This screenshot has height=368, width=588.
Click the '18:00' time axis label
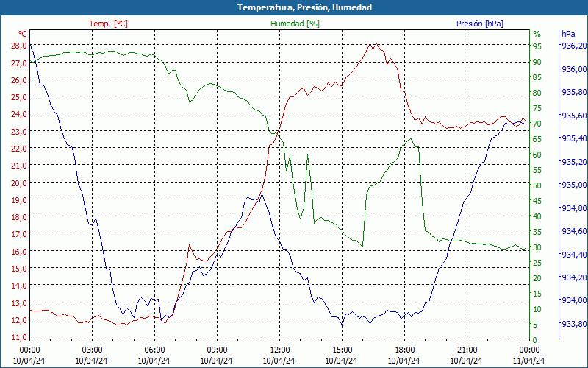[404, 350]
